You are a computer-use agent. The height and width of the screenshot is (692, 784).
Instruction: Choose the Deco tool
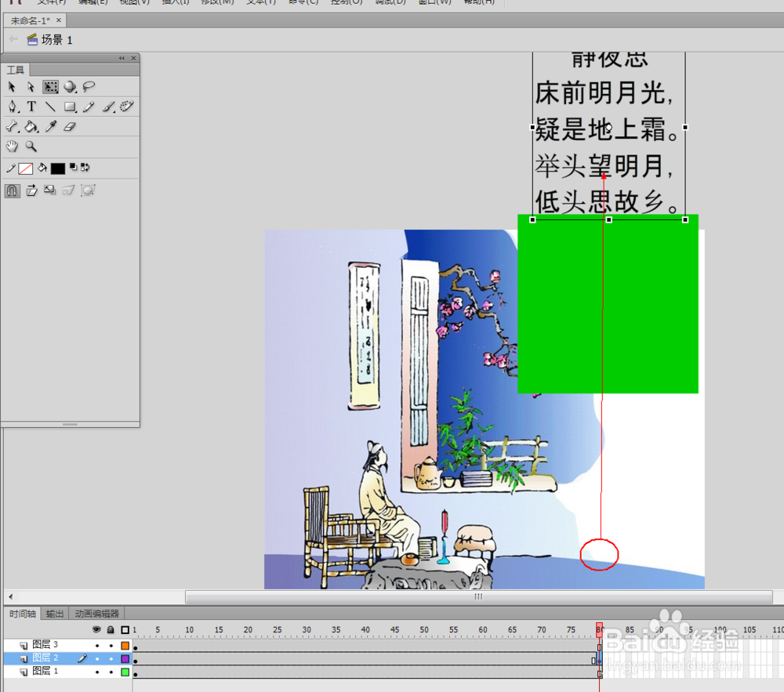coord(127,107)
